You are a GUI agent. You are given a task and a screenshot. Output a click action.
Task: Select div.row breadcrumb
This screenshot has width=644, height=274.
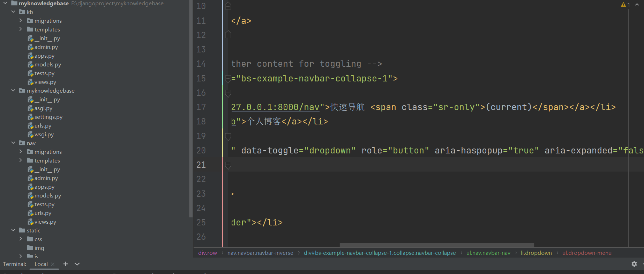coord(208,253)
